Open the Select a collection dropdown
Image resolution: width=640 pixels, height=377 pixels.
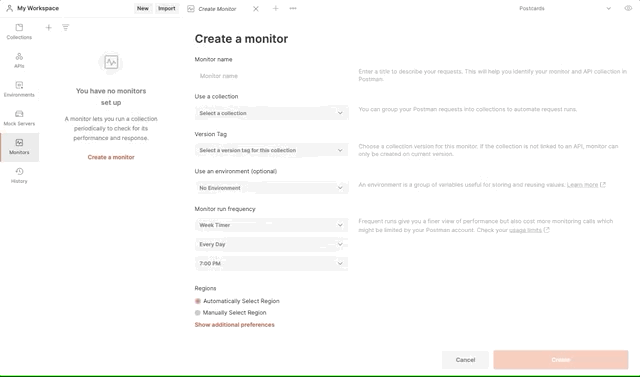pyautogui.click(x=271, y=113)
